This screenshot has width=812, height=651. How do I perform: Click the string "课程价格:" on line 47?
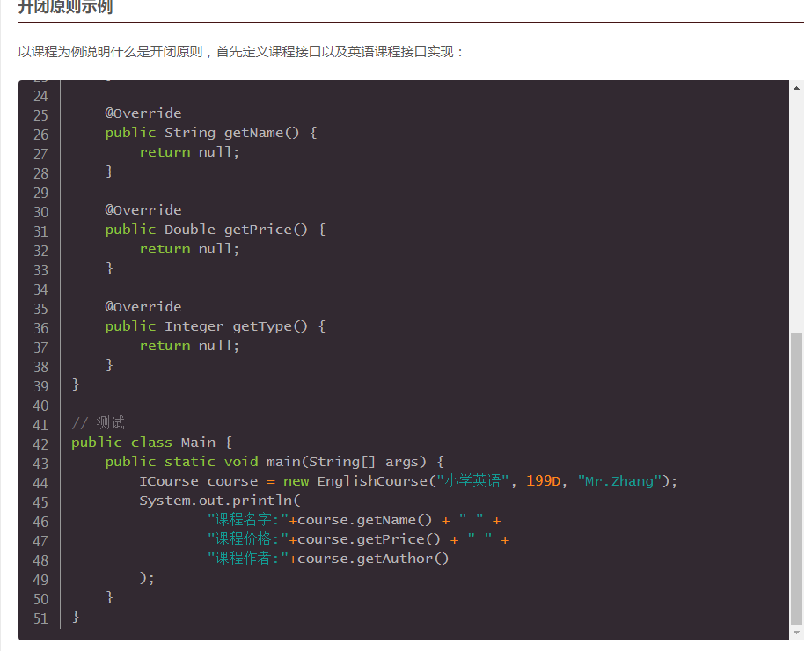click(x=247, y=539)
